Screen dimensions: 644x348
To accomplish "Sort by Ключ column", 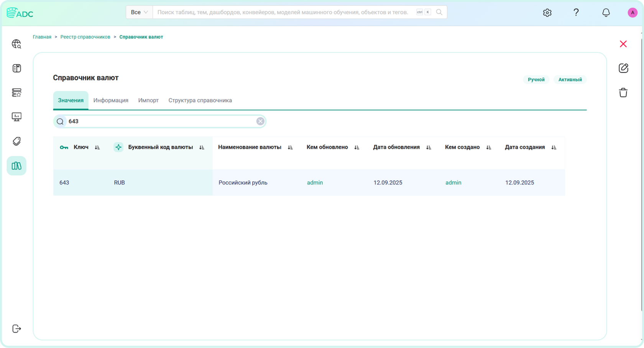I will (x=97, y=147).
